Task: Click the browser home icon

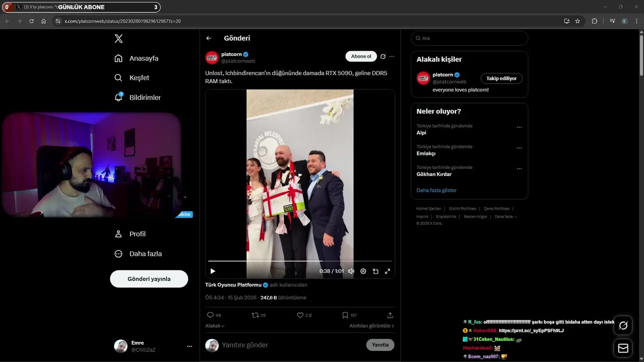Action: (44, 21)
